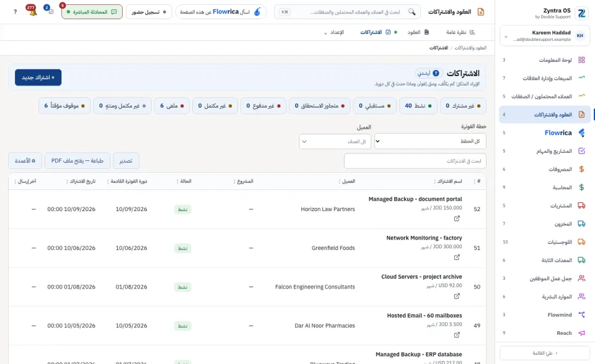Expand the الإعداد settings menu

click(x=333, y=32)
